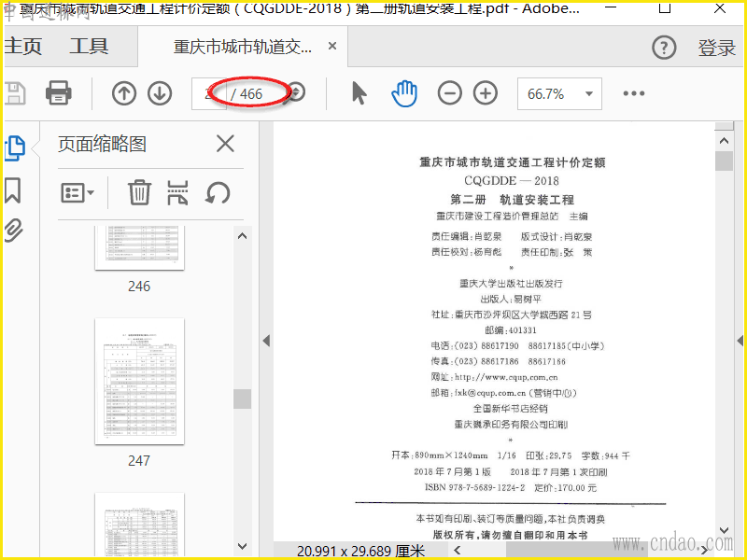
Task: Open page thumbnails sidebar icon
Action: point(15,148)
